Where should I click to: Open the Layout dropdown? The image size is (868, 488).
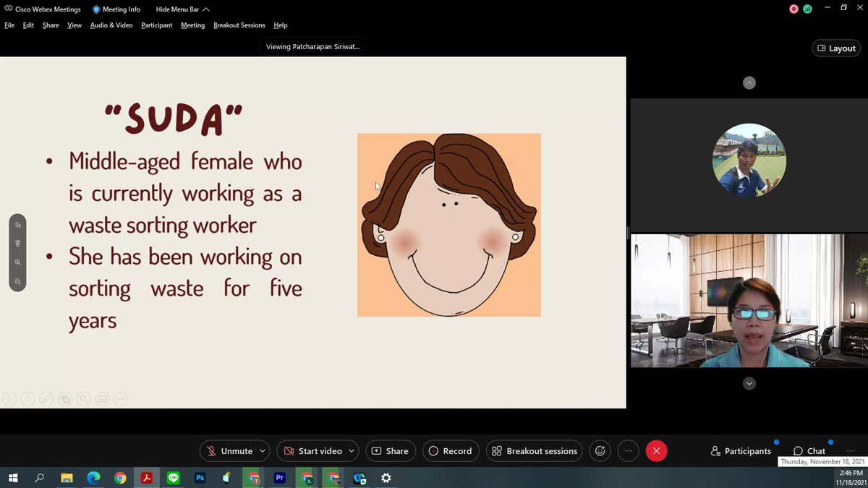tap(836, 48)
